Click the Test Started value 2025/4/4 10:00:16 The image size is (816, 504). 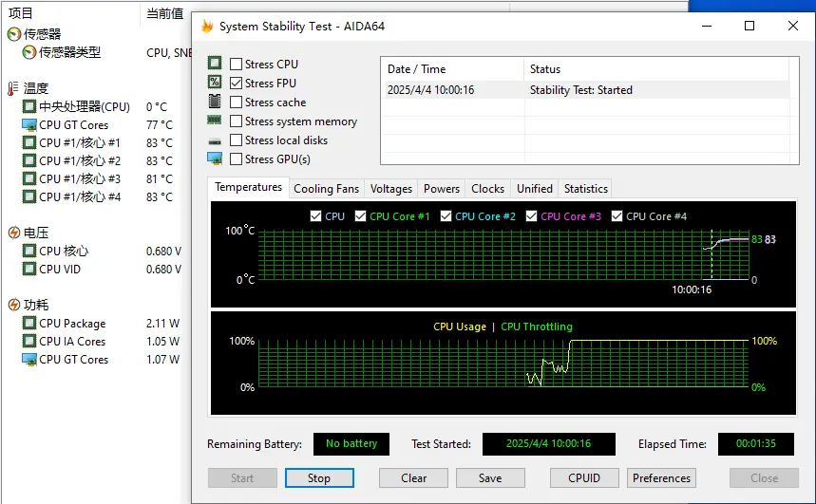(548, 443)
